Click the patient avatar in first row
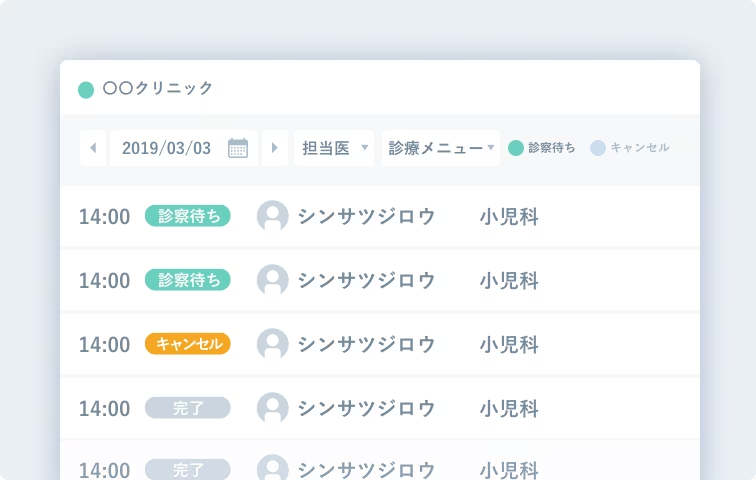The image size is (756, 480). 273,216
